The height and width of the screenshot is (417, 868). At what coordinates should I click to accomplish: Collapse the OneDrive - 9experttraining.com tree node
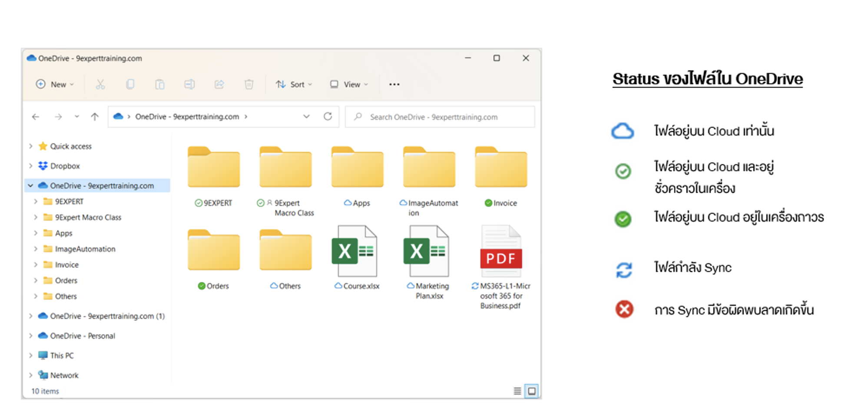[30, 185]
